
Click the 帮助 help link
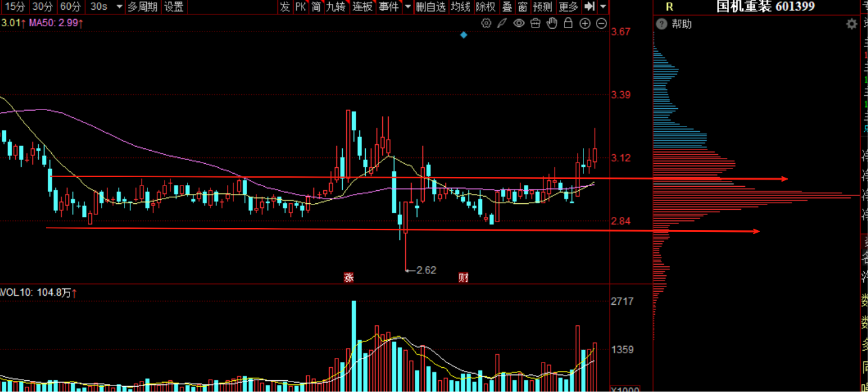[682, 24]
